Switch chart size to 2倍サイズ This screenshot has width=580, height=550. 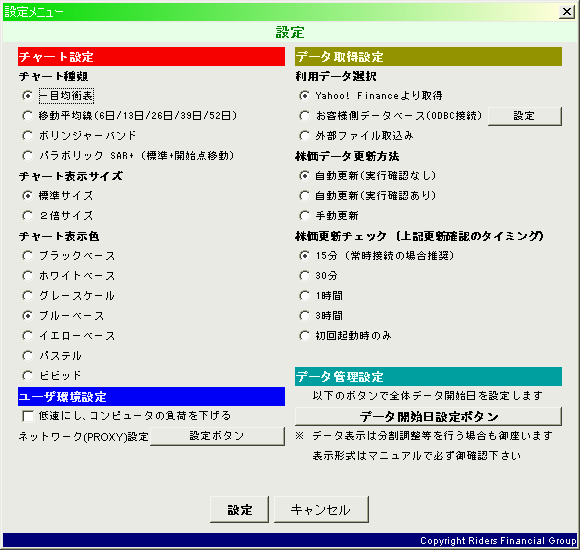tap(27, 216)
